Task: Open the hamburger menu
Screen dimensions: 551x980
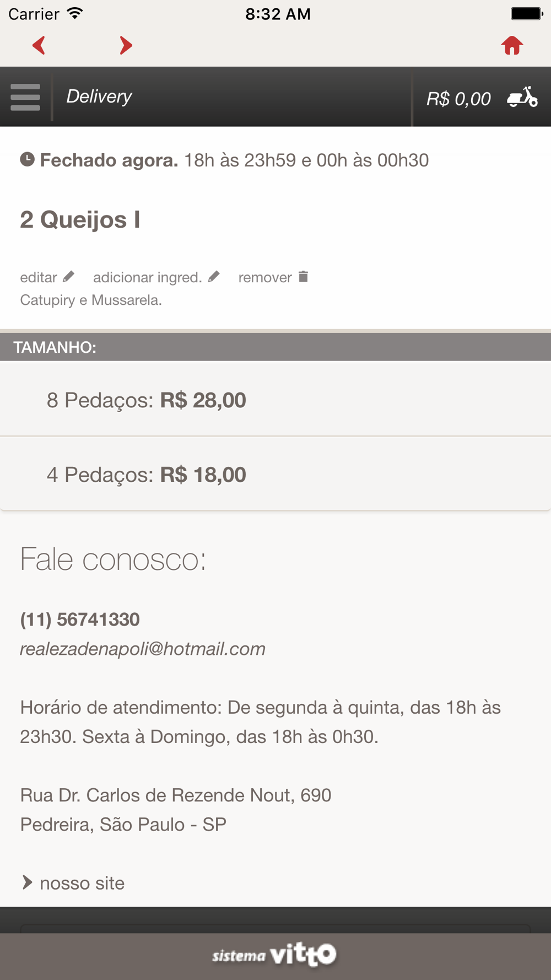Action: 25,97
